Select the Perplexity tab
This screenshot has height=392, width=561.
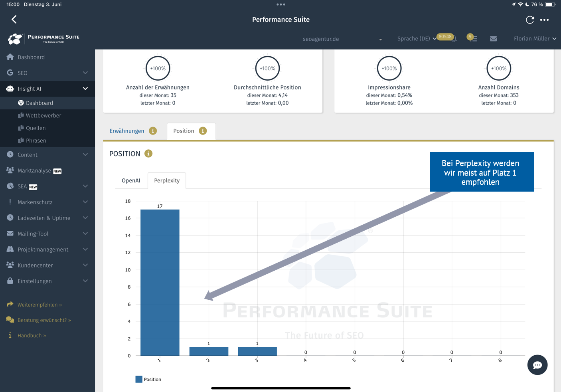click(x=167, y=180)
